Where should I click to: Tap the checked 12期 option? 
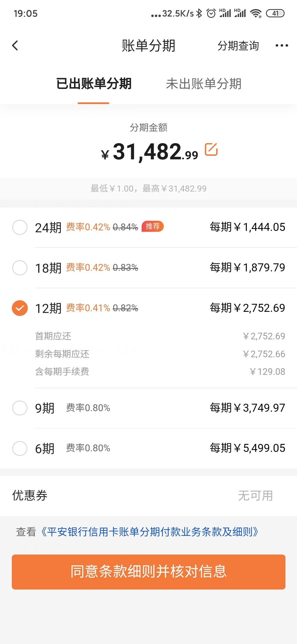point(20,308)
